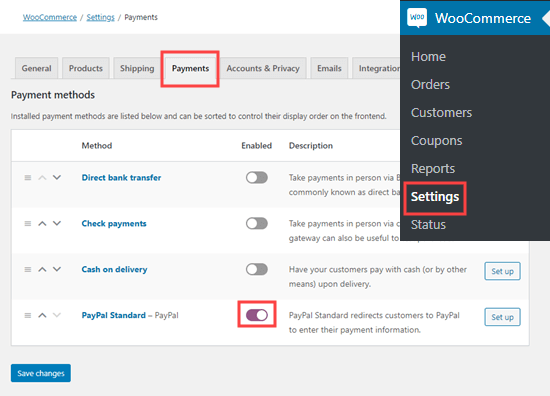The image size is (550, 396).
Task: Move Check payments up with arrow
Action: click(x=42, y=223)
